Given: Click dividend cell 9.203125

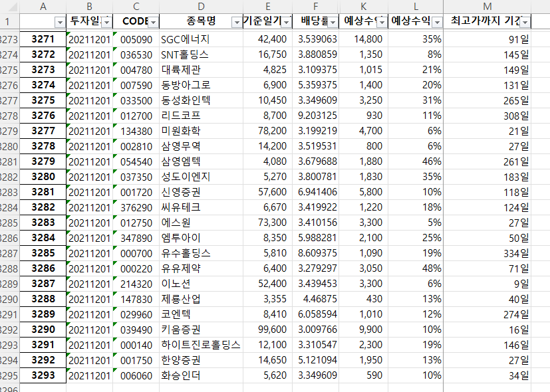Looking at the screenshot, I should pyautogui.click(x=316, y=116).
